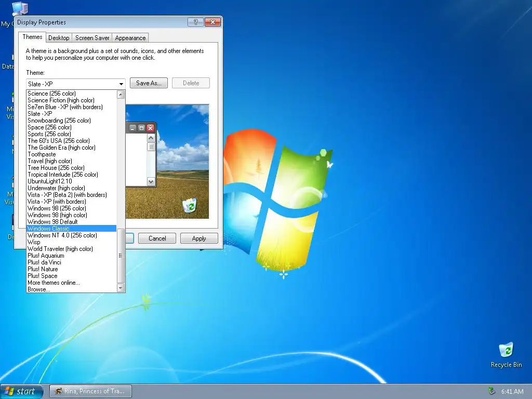
Task: Select Tropical Interlude (256 color) theme
Action: [x=72, y=175]
